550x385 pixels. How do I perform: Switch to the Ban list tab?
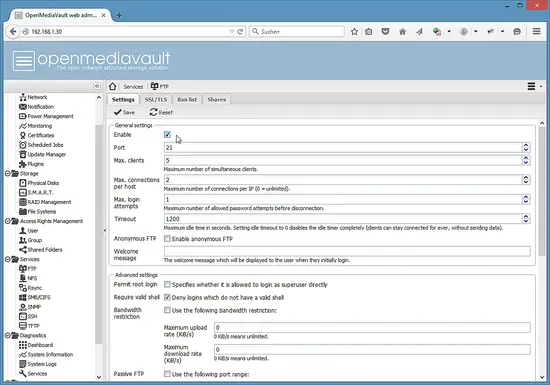tap(187, 100)
